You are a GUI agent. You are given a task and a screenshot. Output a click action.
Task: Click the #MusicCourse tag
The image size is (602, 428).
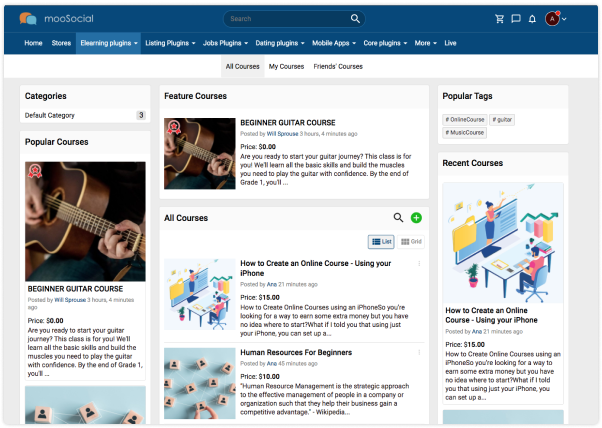coord(465,133)
